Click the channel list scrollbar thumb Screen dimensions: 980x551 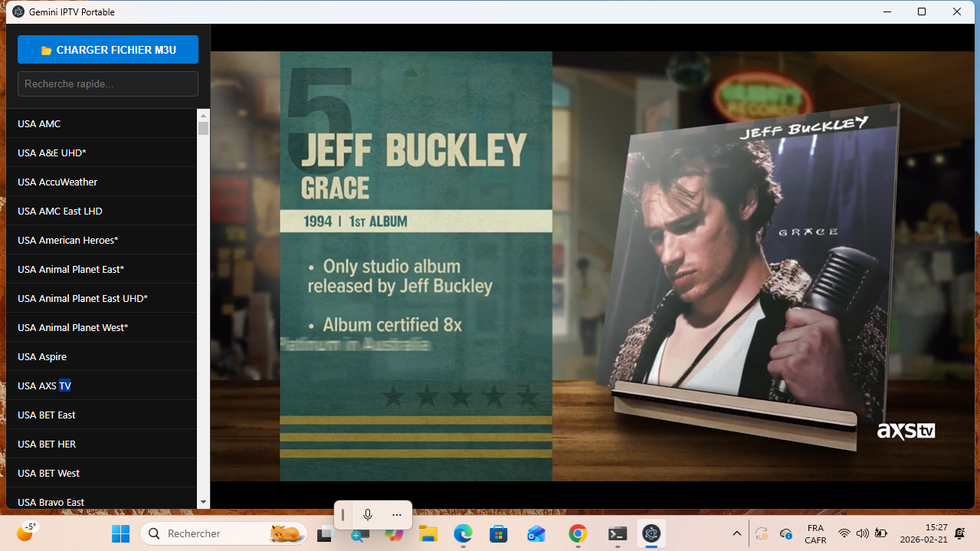[x=203, y=128]
